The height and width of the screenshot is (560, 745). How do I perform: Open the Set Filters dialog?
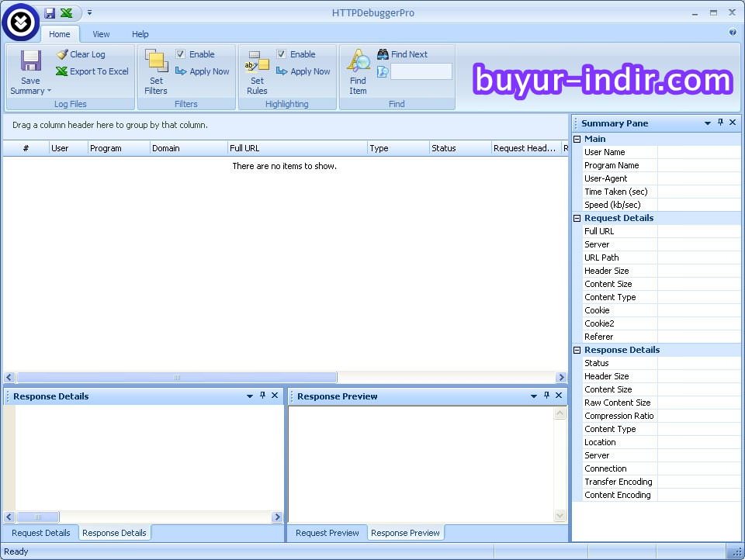click(x=156, y=72)
